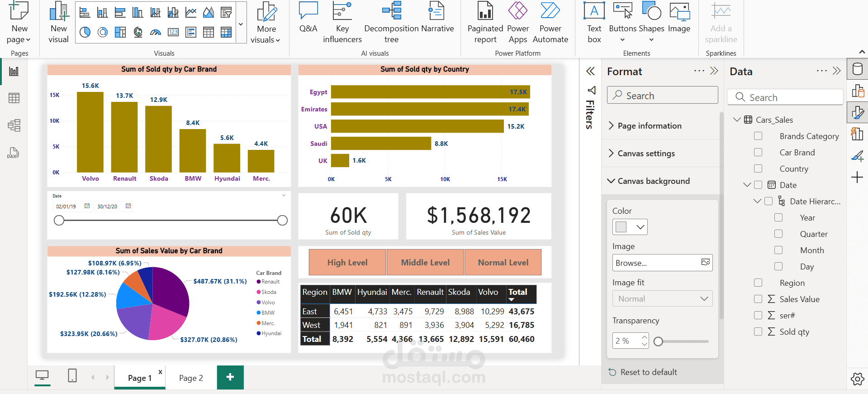This screenshot has height=394, width=868.
Task: Select the pie chart visual icon
Action: click(85, 32)
